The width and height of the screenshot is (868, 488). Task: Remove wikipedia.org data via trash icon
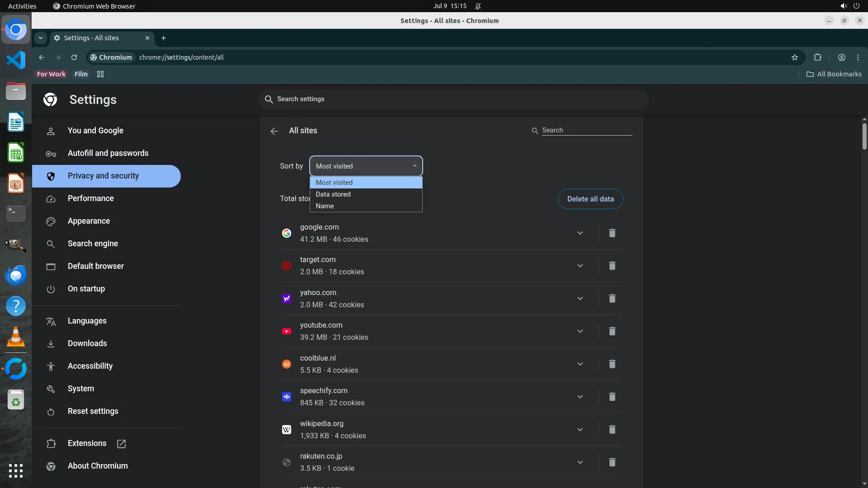click(612, 429)
